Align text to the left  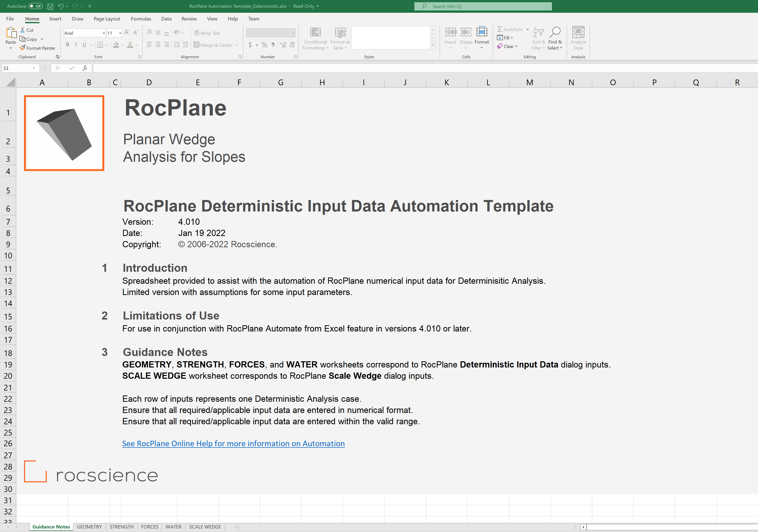pos(150,44)
